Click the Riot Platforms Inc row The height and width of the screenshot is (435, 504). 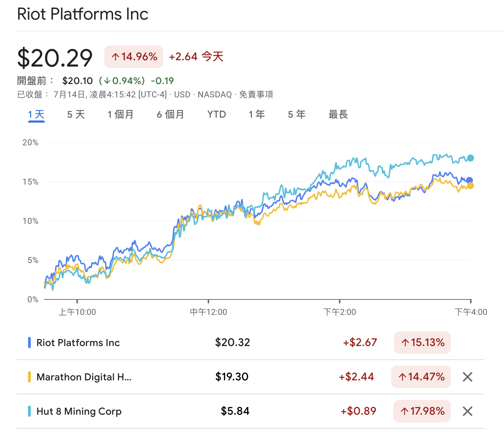pos(78,343)
